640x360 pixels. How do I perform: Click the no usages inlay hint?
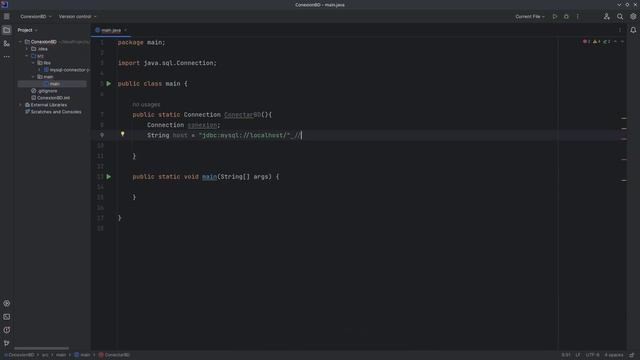146,104
